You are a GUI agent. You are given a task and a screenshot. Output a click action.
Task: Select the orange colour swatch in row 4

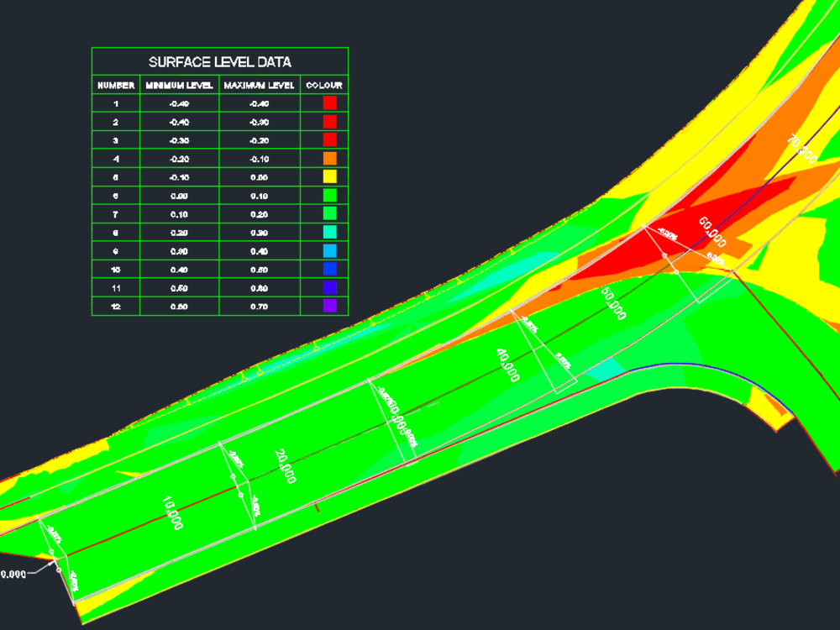tap(331, 158)
